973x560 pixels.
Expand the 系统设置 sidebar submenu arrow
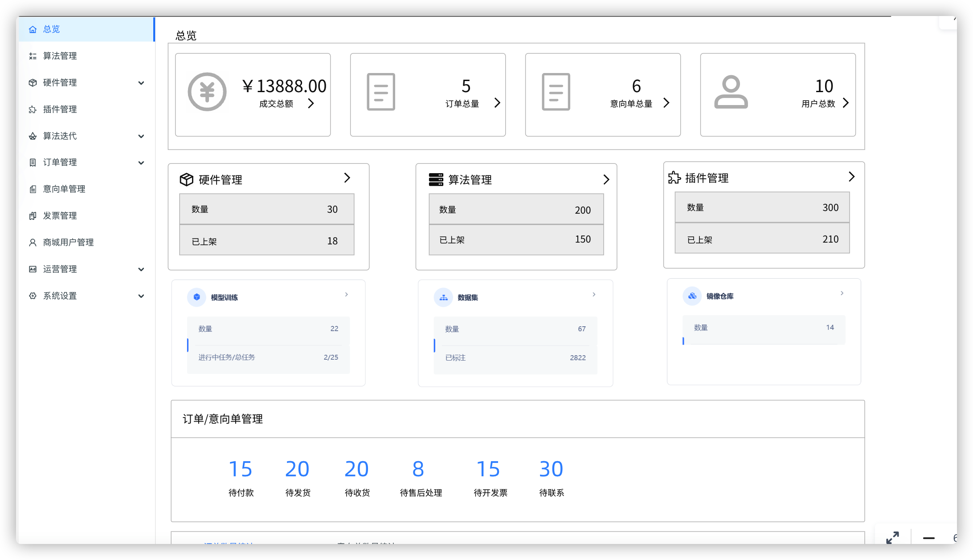point(141,296)
